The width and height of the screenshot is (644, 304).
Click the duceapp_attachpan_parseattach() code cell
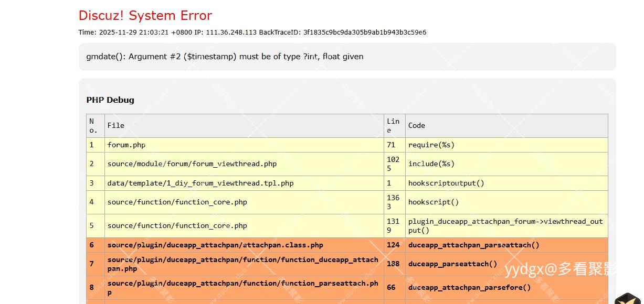pos(473,245)
